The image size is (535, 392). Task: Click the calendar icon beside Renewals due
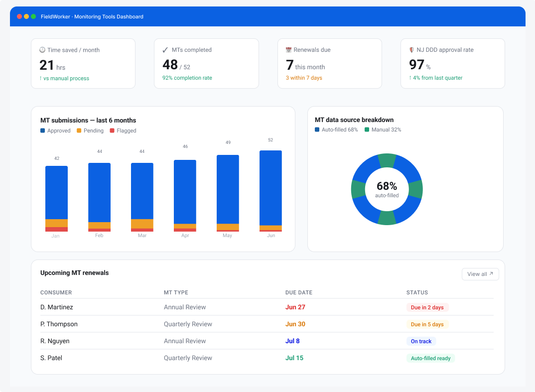click(288, 50)
